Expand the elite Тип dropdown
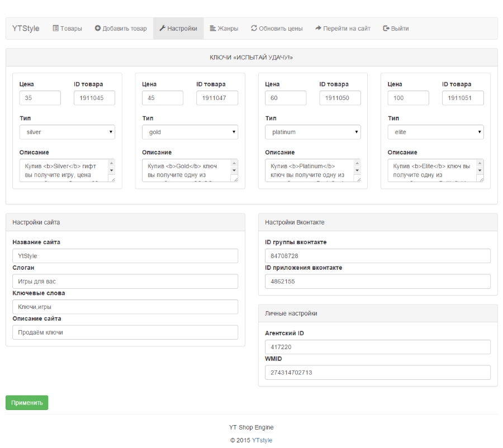Screen dimensions: 503x448 435,132
